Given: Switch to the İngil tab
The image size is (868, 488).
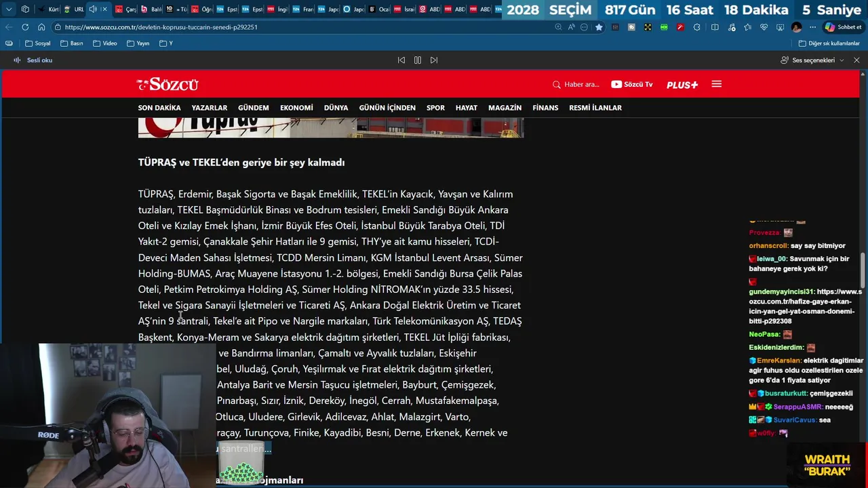Looking at the screenshot, I should pos(277,9).
